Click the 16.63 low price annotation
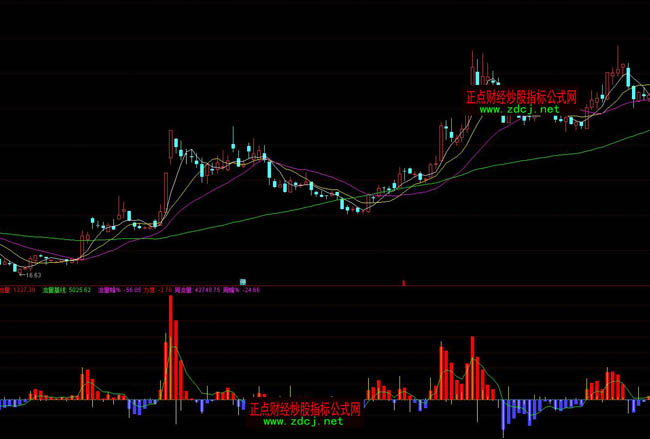Screen dimensions: 650x439 tap(33, 274)
